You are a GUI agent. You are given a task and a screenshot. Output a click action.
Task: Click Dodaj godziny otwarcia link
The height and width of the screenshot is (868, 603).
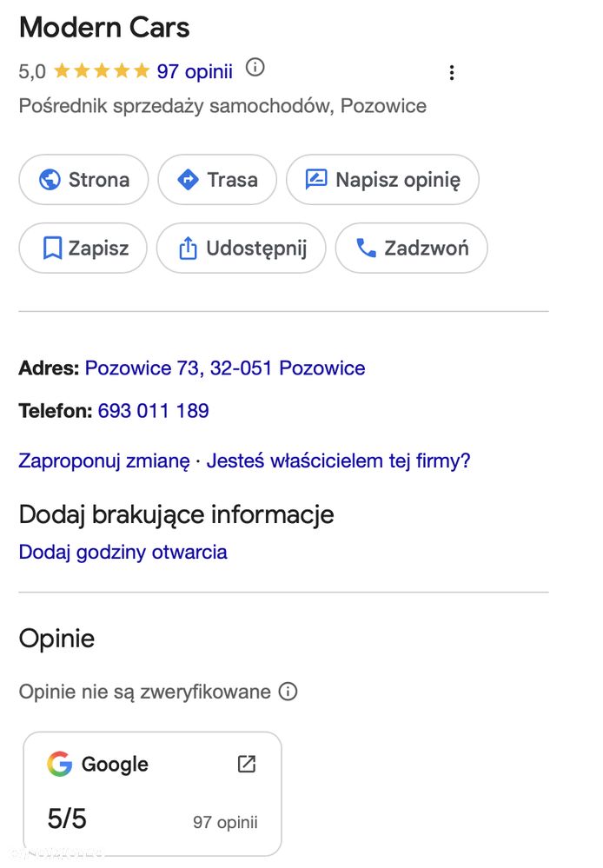pos(123,552)
